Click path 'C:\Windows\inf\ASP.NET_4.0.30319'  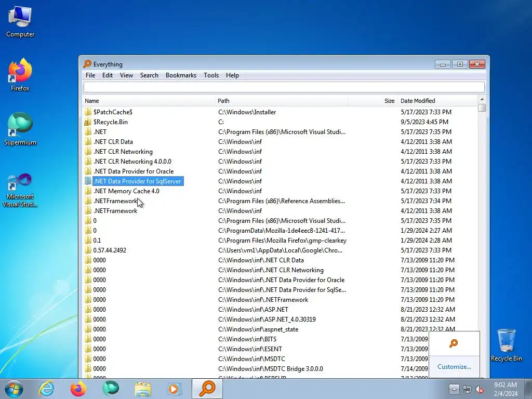(x=267, y=320)
